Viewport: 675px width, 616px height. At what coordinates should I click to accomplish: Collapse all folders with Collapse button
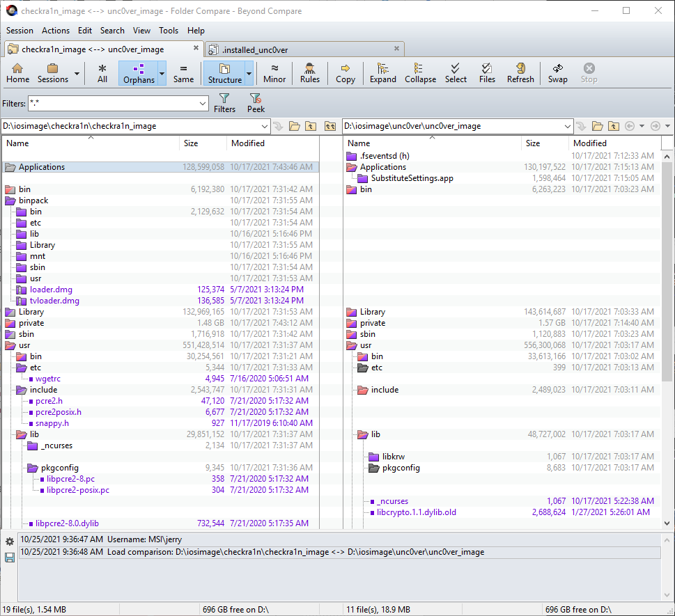[420, 73]
